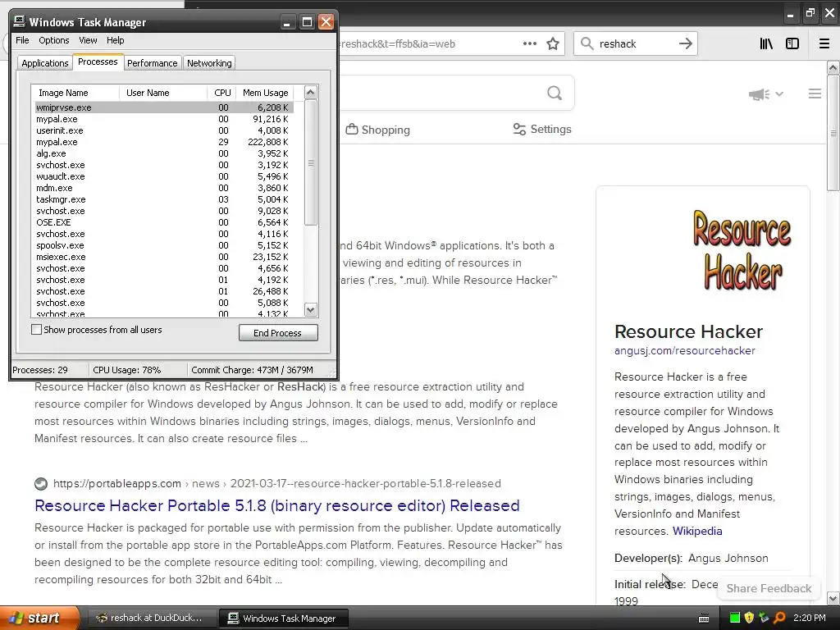Click the green tray icon in system tray
840x630 pixels.
(735, 618)
